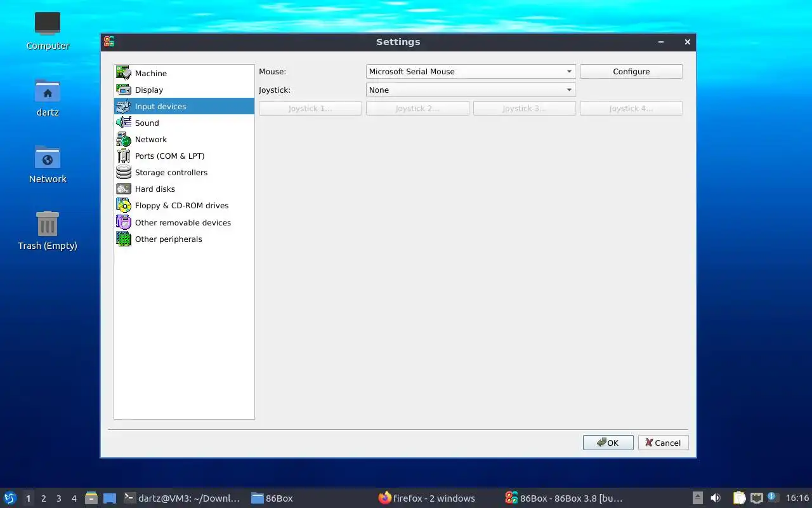Open the Network desktop folder icon
The image size is (812, 508).
[x=48, y=157]
